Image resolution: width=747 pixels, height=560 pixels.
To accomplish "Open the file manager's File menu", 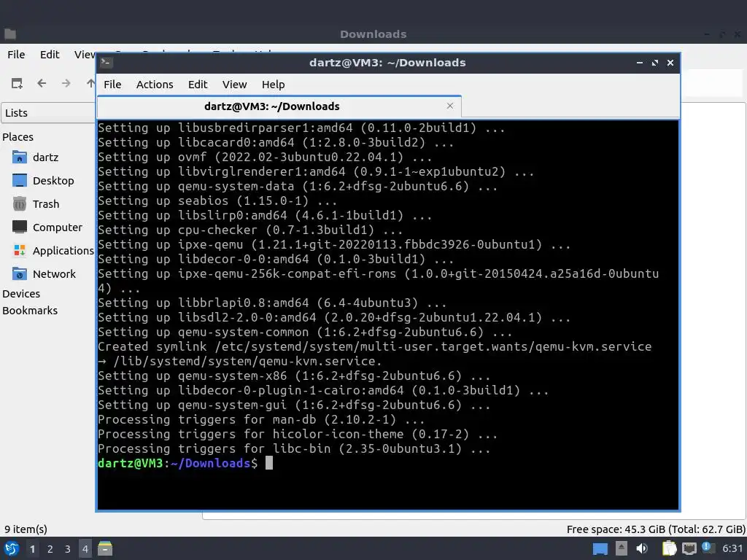I will tap(16, 54).
